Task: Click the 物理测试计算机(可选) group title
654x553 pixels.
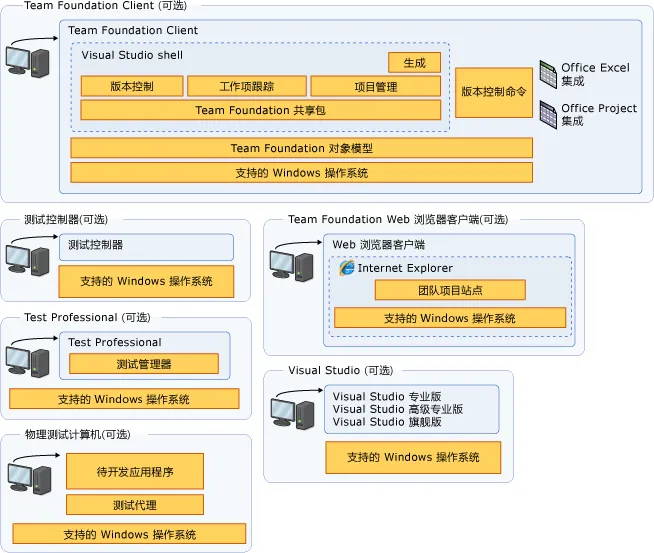Action: point(78,435)
